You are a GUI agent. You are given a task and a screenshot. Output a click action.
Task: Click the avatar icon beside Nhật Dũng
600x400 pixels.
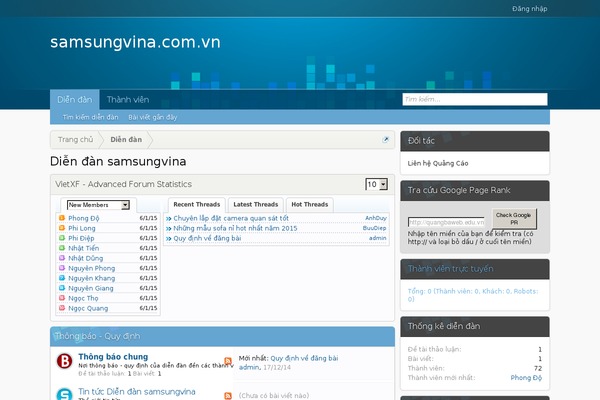click(62, 258)
